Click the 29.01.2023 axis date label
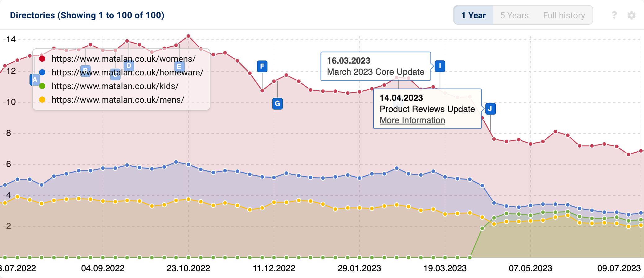644x278 pixels. tap(359, 268)
